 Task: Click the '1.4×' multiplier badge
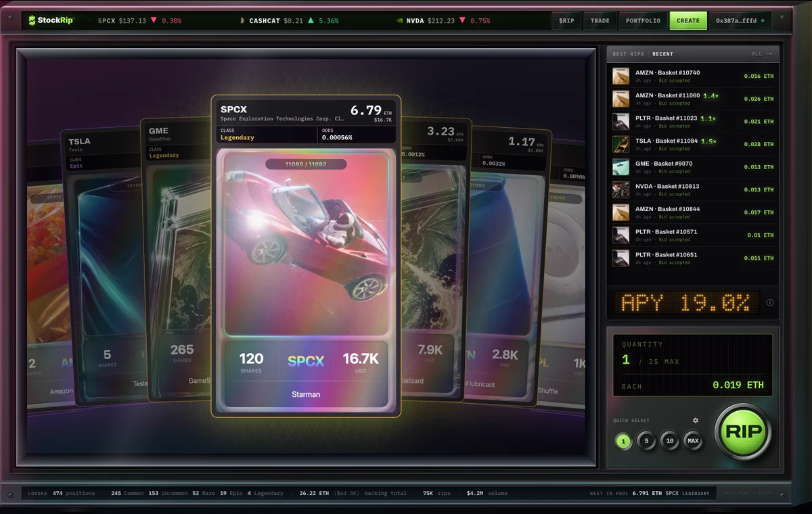710,96
